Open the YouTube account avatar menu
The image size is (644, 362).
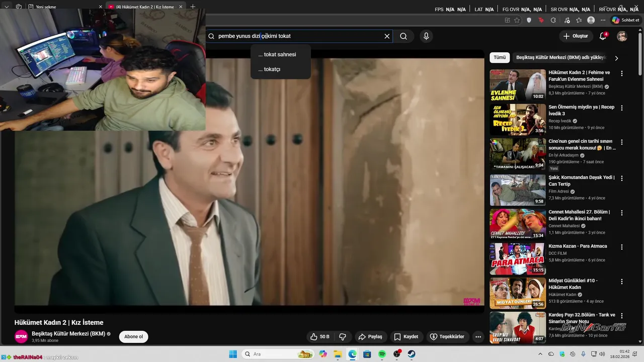(622, 36)
